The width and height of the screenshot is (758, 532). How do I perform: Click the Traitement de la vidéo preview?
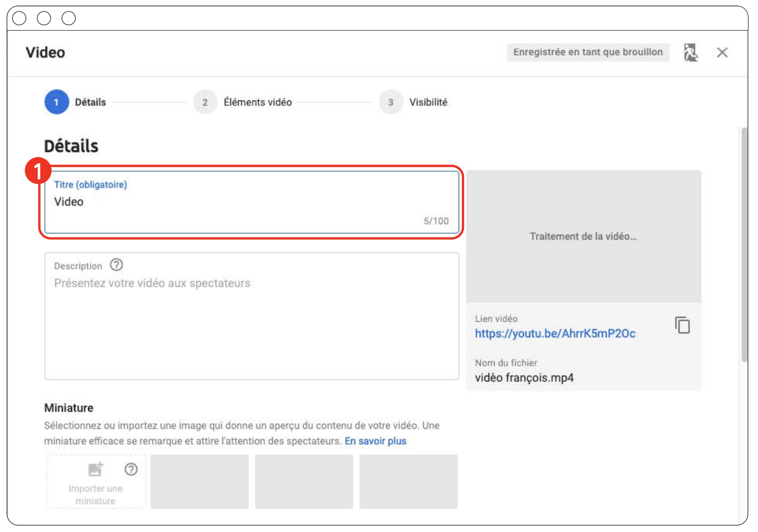coord(583,236)
